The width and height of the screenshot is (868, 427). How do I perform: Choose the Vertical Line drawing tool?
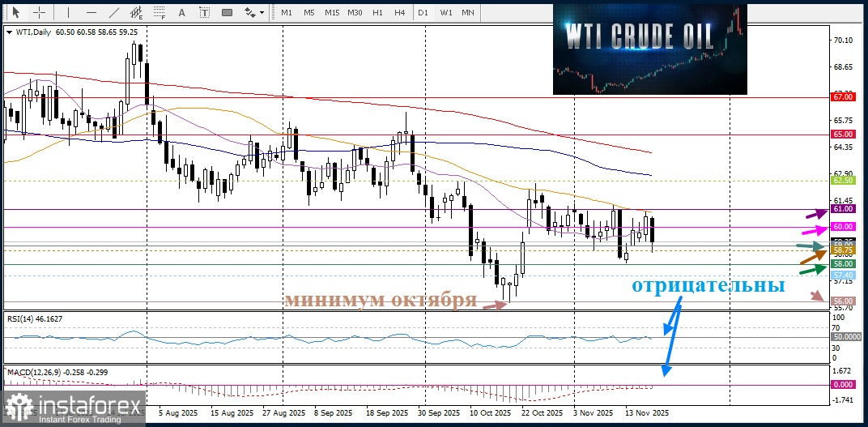pos(69,12)
